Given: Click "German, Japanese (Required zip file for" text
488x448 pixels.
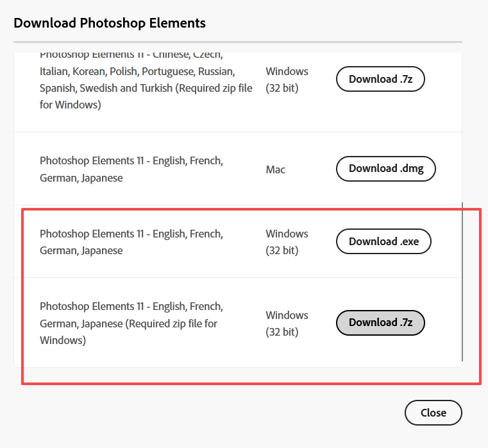Looking at the screenshot, I should coord(128,323).
